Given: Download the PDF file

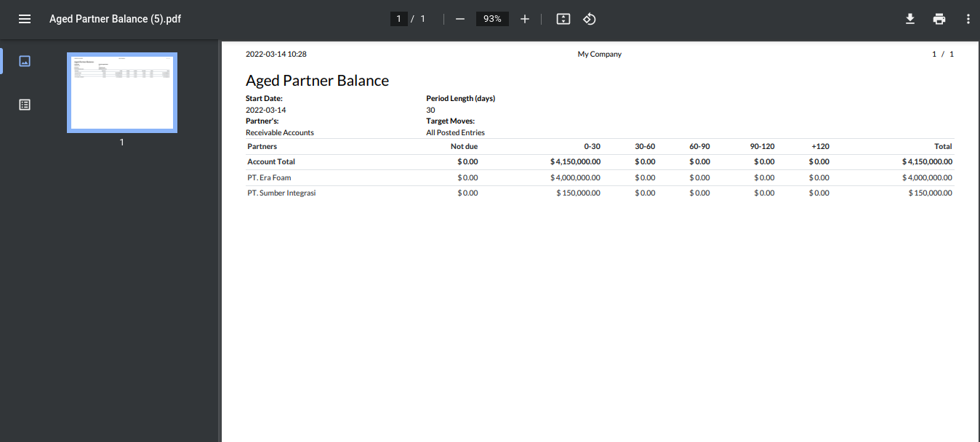Looking at the screenshot, I should (909, 19).
